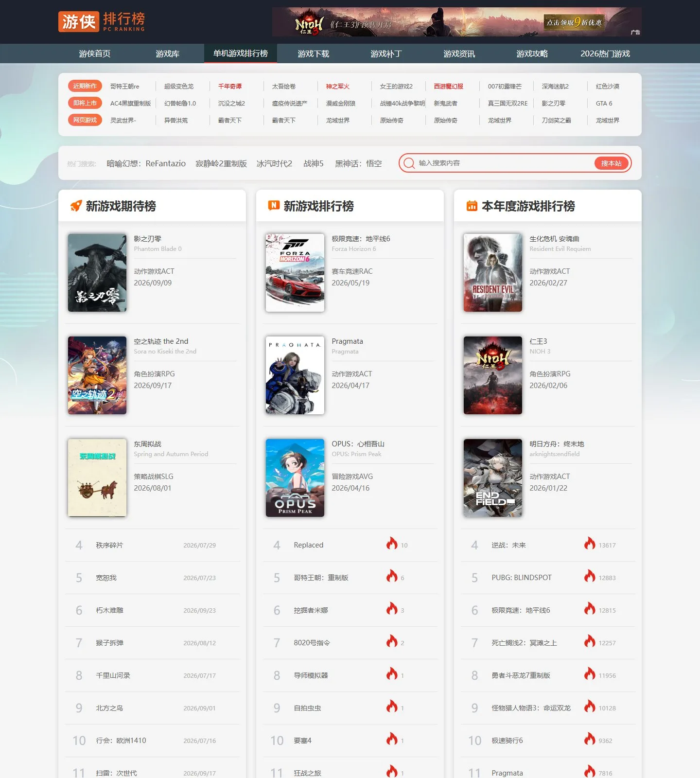Viewport: 700px width, 778px height.
Task: Click the 网页游戏 category button
Action: pyautogui.click(x=85, y=120)
